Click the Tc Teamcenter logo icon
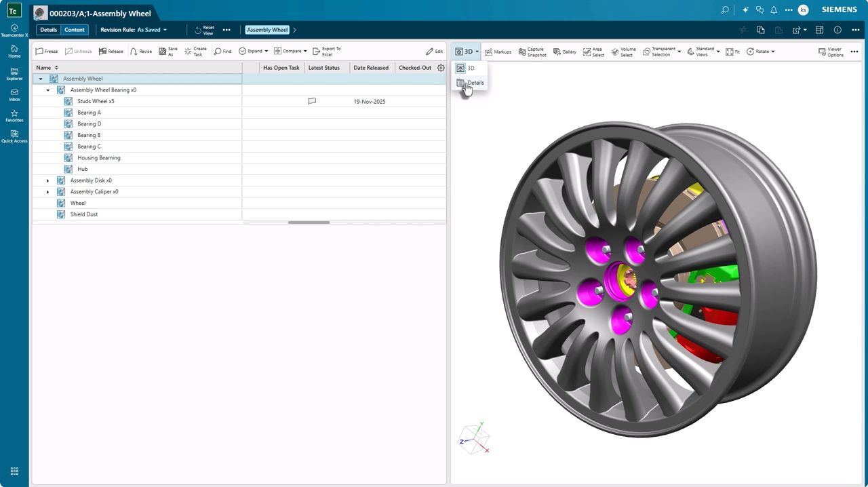The width and height of the screenshot is (868, 487). [x=14, y=11]
